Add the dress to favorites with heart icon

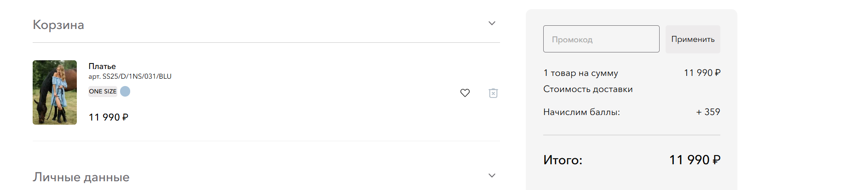coord(465,93)
